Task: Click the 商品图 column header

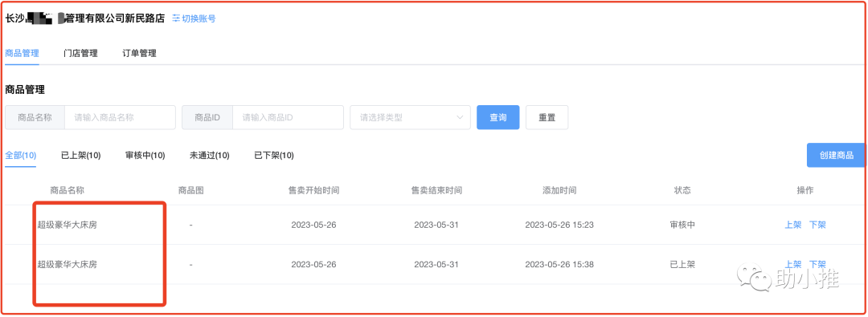Action: pos(191,190)
